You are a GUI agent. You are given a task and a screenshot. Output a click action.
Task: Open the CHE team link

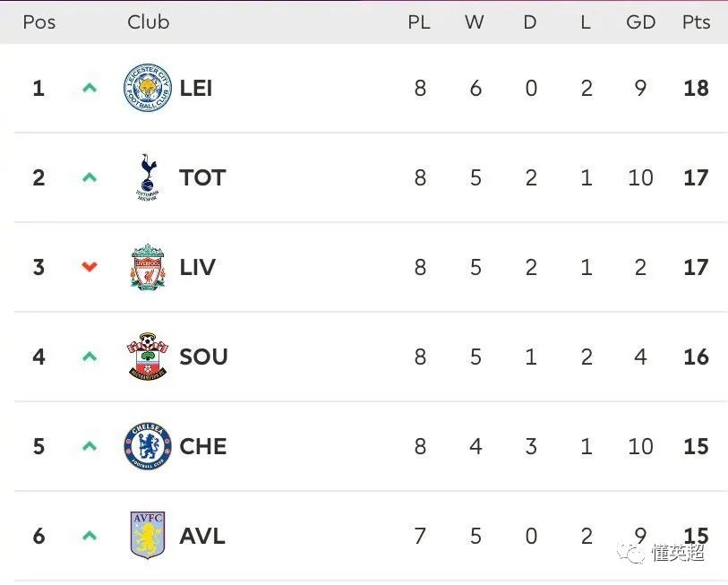203,446
